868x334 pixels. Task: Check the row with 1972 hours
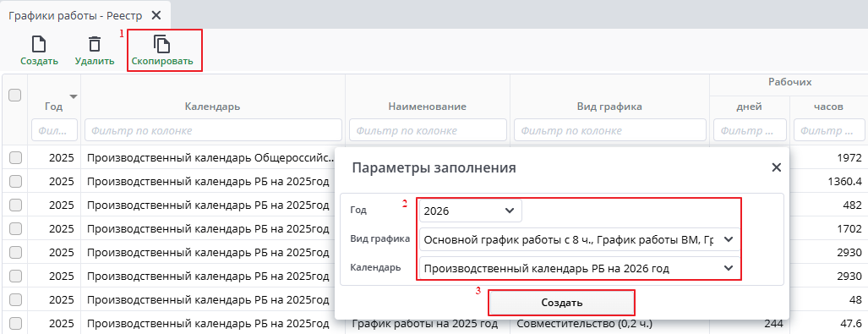pyautogui.click(x=15, y=158)
